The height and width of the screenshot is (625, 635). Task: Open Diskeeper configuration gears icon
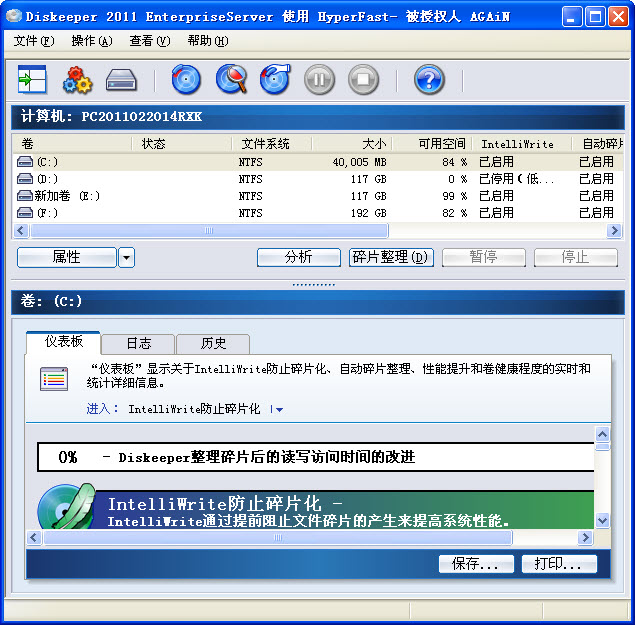(77, 80)
